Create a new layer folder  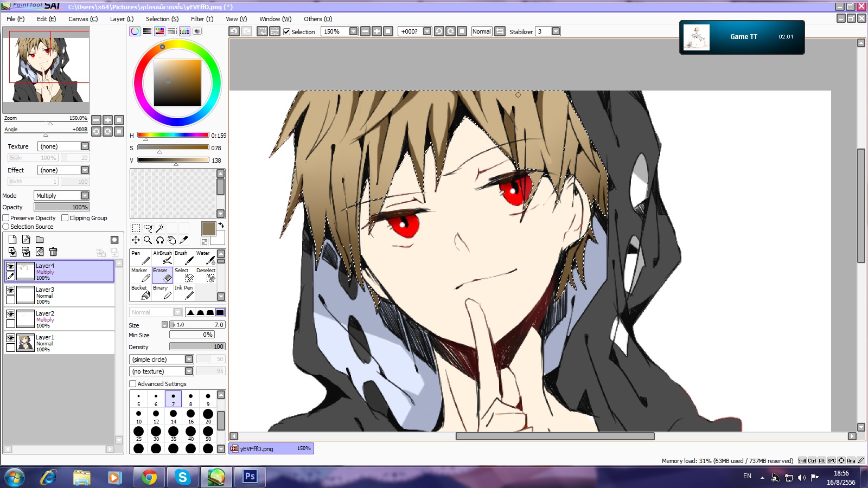[x=40, y=240]
